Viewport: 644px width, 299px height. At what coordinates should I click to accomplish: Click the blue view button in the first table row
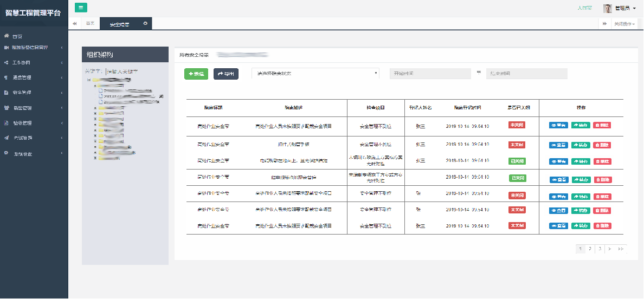(x=558, y=125)
